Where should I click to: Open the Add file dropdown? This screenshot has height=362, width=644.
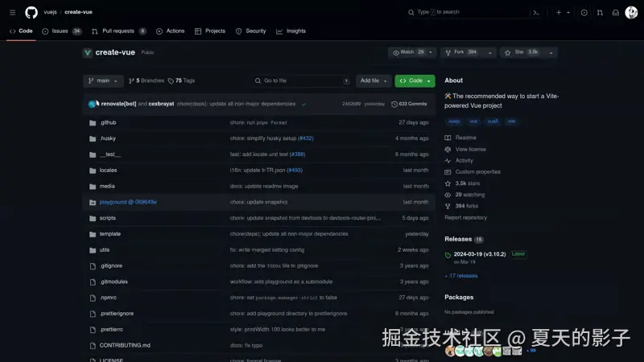click(374, 81)
